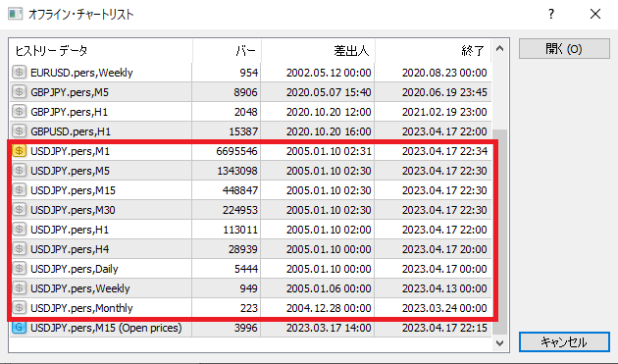Select the USDJPY.pers,M30 row
618x364 pixels.
tap(251, 210)
